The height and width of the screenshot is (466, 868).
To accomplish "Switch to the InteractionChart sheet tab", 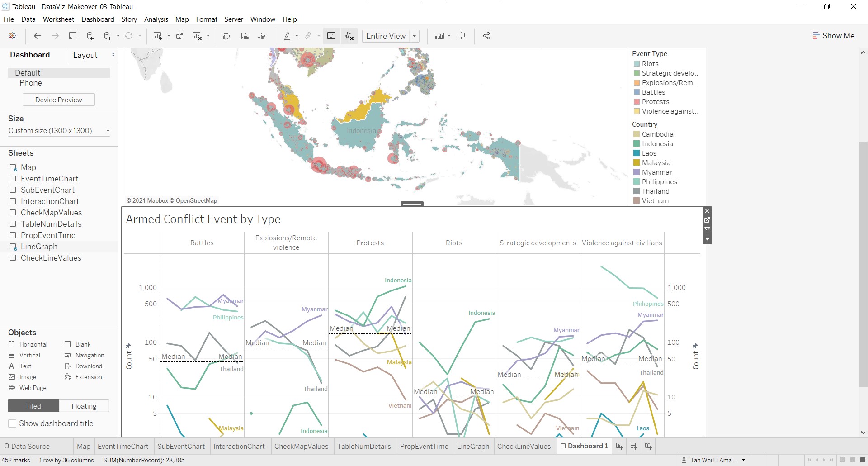I will click(x=239, y=447).
